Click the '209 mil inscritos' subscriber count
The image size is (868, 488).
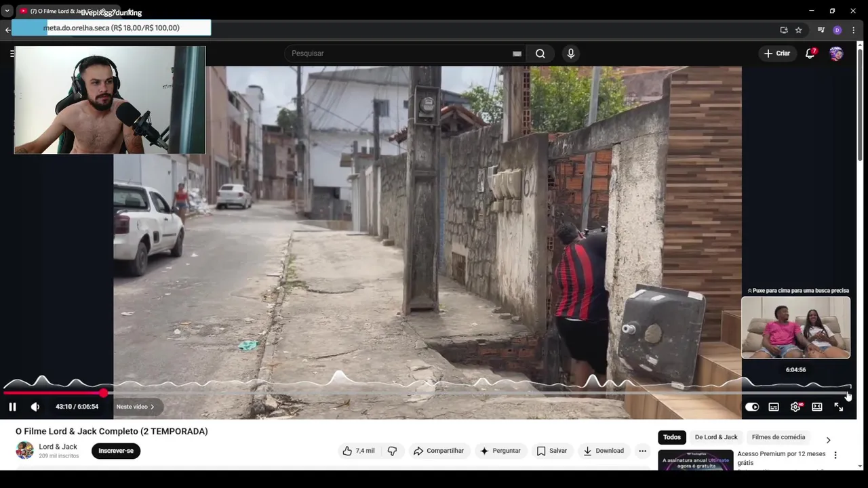(x=58, y=456)
